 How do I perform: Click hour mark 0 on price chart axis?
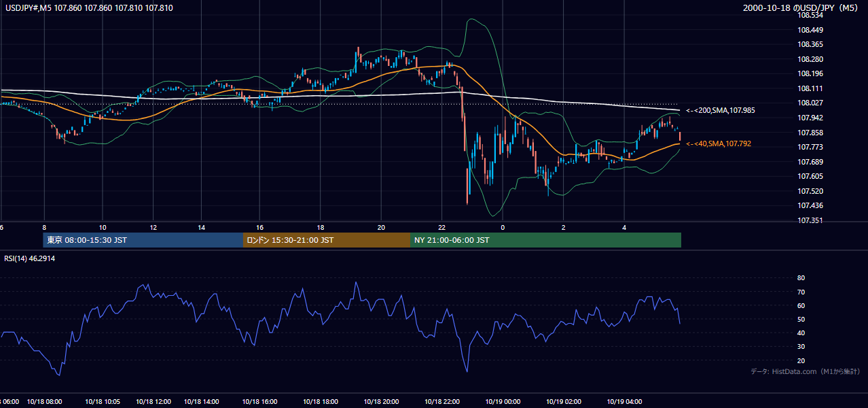pos(503,226)
